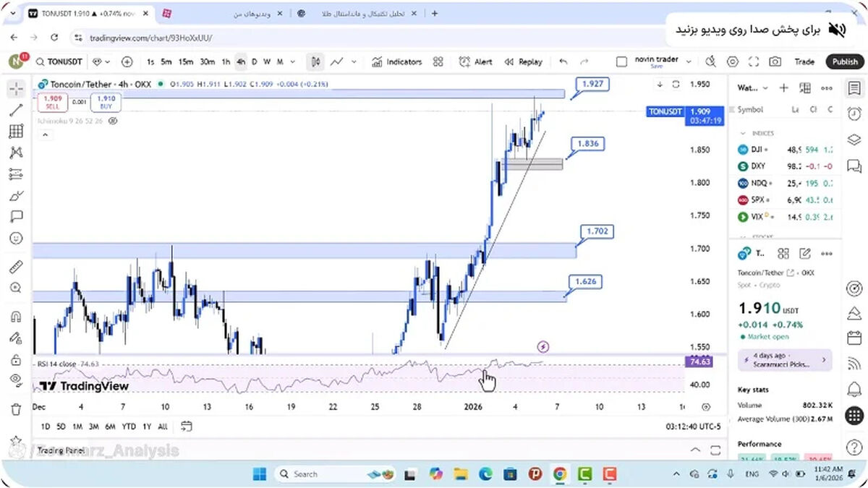Select the brush drawing tool

[16, 195]
